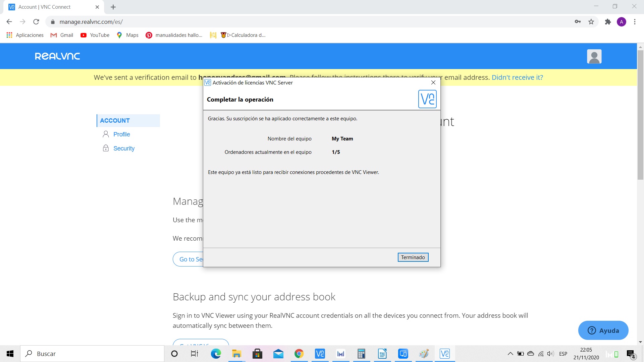The width and height of the screenshot is (644, 362).
Task: Click the Didn't receive it? link
Action: (518, 77)
